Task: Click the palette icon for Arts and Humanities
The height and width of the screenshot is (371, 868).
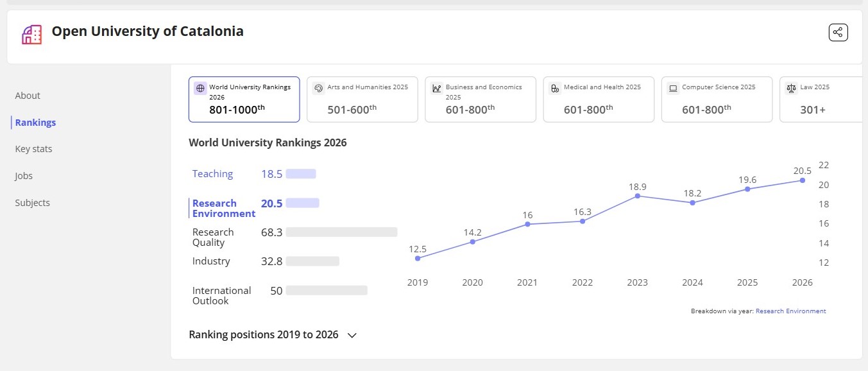Action: point(318,89)
